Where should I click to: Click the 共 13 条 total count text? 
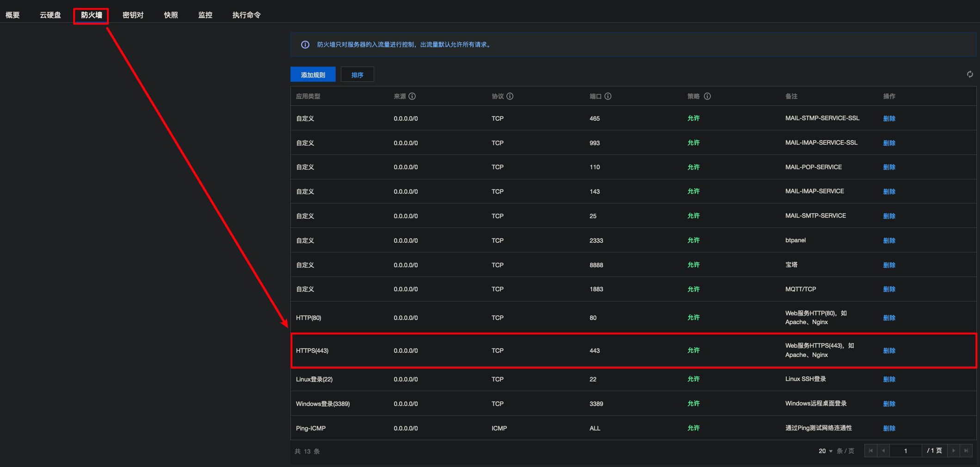tap(307, 451)
